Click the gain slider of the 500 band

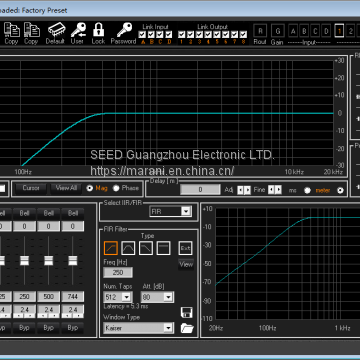49,261
